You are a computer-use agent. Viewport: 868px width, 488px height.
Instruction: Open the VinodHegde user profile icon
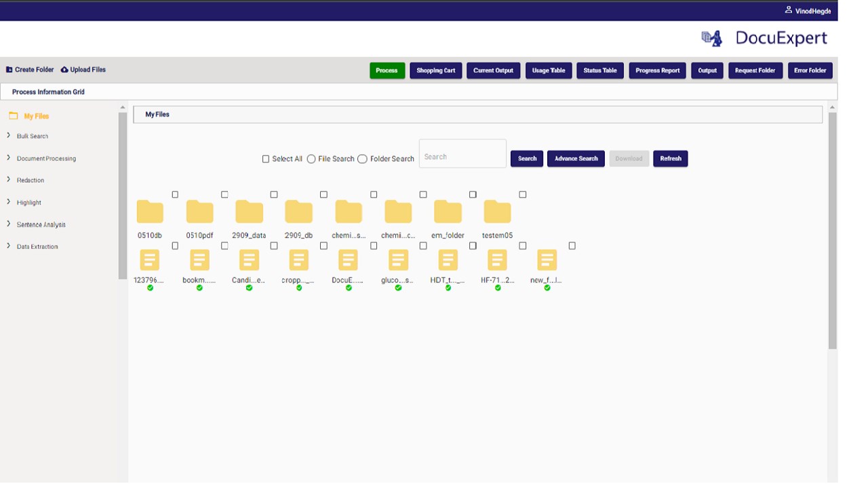(789, 10)
